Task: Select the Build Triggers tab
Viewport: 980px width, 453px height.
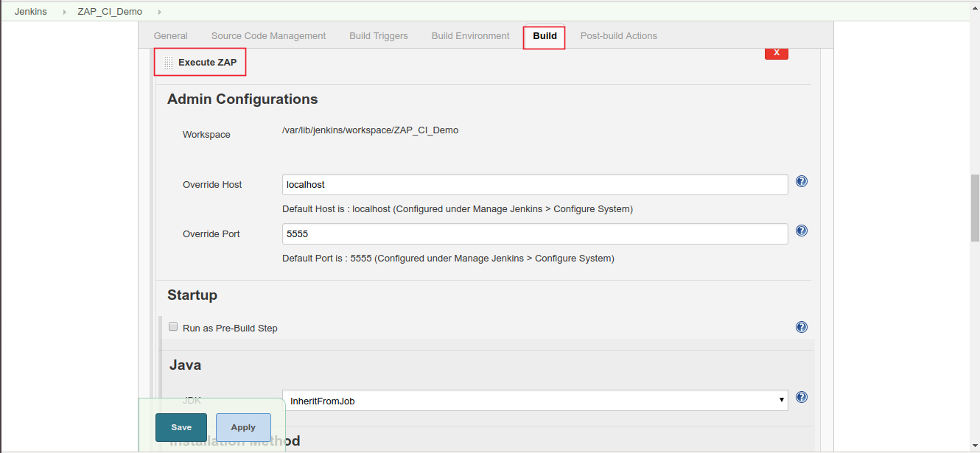Action: (x=378, y=35)
